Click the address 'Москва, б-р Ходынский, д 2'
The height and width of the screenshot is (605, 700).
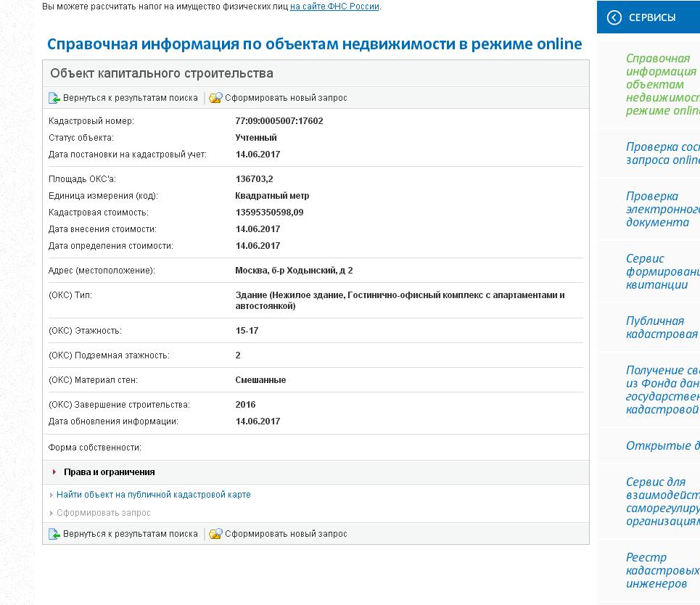(x=294, y=270)
